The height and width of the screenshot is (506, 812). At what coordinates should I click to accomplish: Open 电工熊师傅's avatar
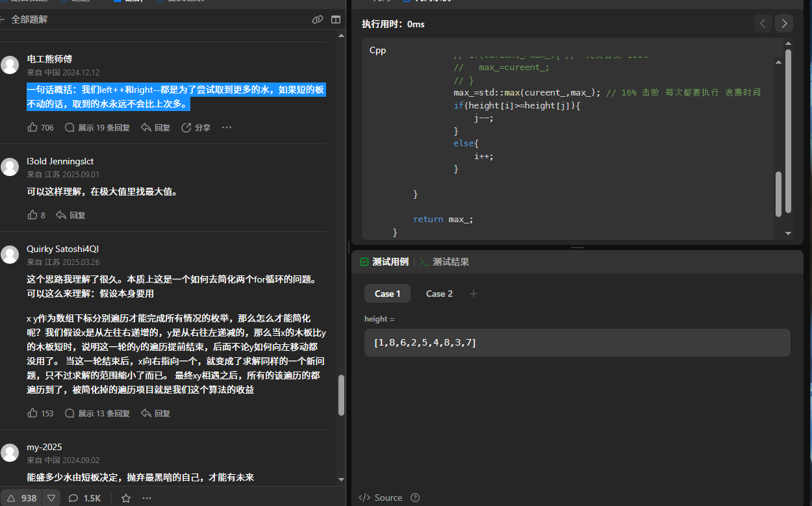point(10,65)
